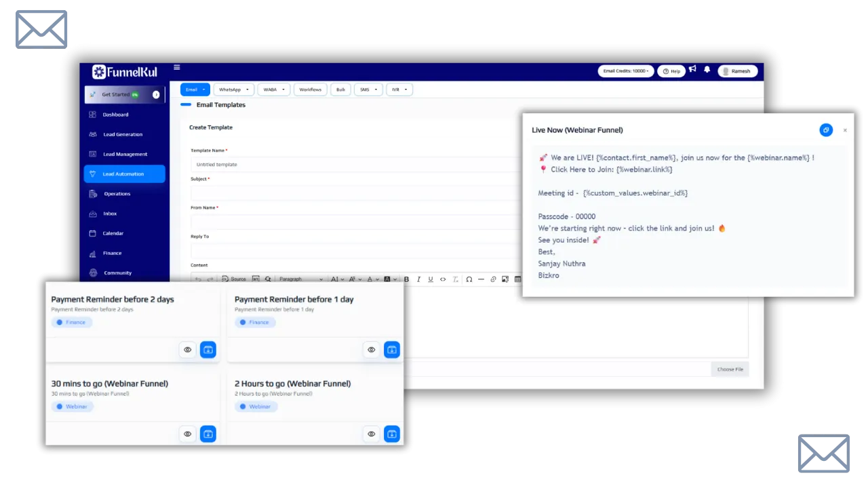Click the Choose File button

tap(730, 369)
